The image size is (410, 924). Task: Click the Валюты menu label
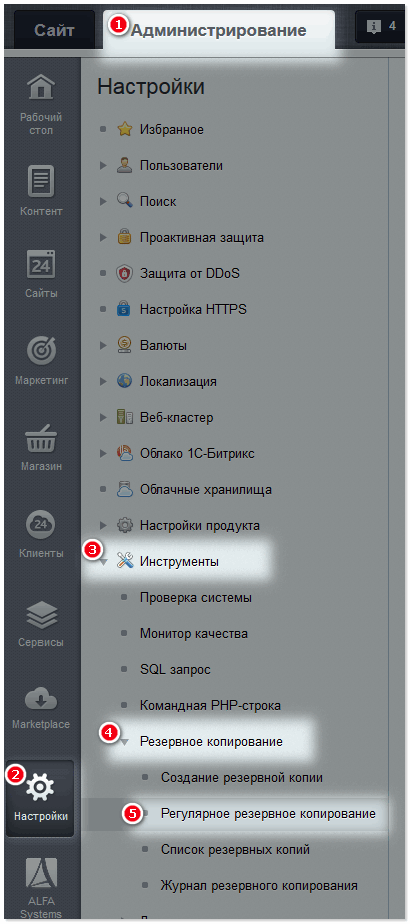click(163, 345)
